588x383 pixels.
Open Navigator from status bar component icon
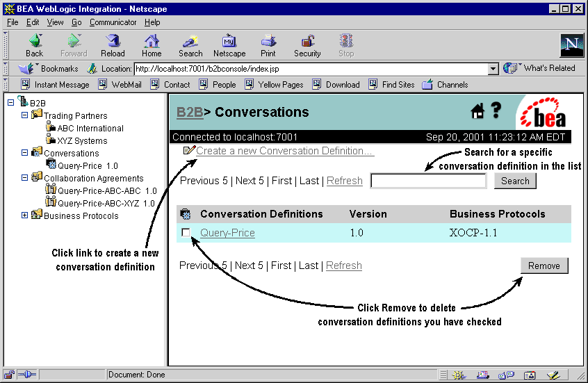point(459,375)
